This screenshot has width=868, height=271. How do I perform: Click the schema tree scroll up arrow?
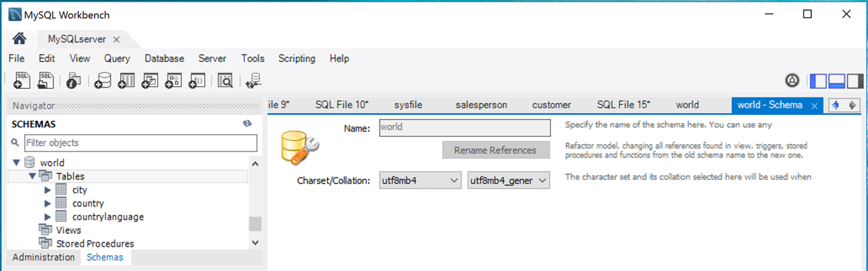pos(255,163)
